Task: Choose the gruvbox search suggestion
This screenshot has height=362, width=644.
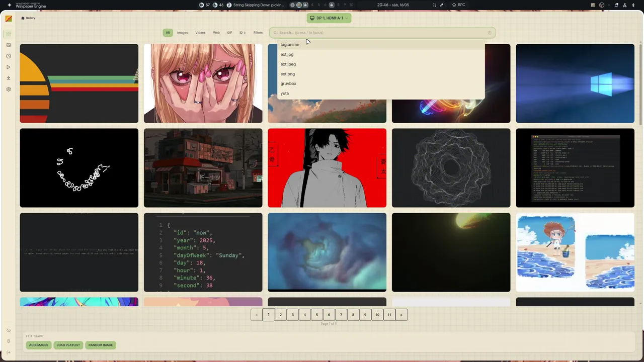Action: [x=381, y=83]
